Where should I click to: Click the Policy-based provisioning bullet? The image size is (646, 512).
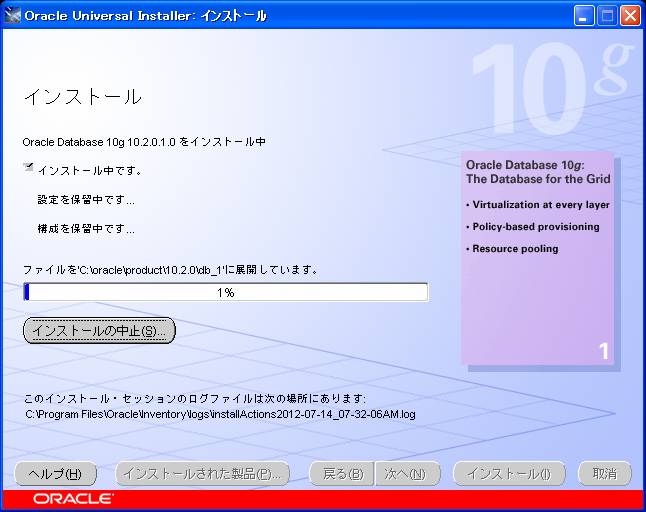[533, 227]
